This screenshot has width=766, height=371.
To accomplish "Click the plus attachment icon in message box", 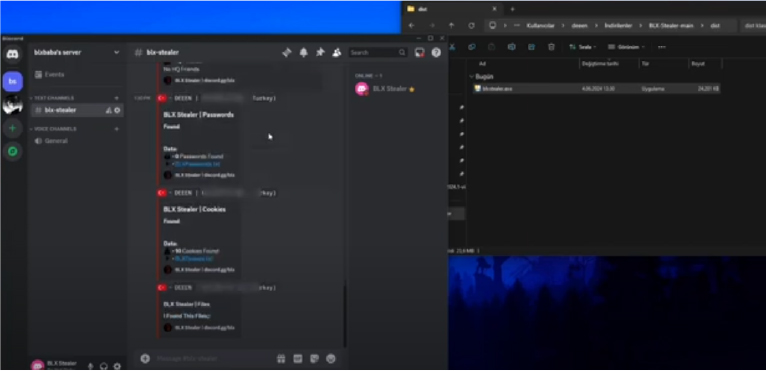I will click(145, 358).
